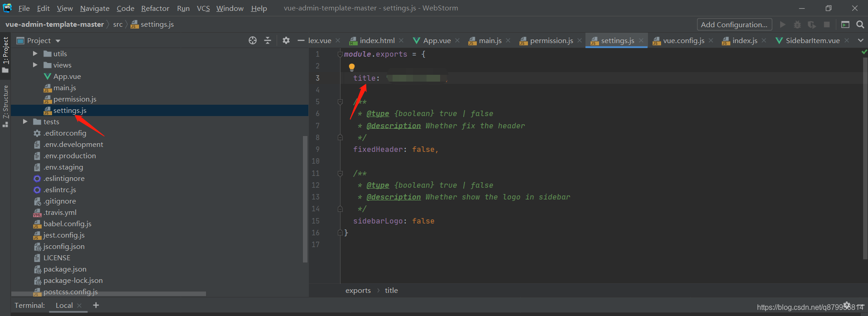Click the Search Everywhere magnifier icon
This screenshot has height=316, width=868.
pyautogui.click(x=860, y=24)
